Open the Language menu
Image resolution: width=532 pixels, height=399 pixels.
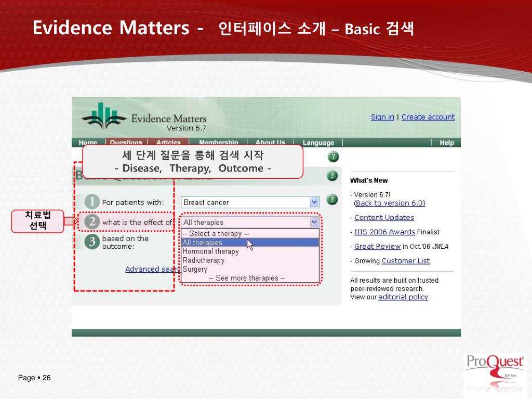(318, 142)
